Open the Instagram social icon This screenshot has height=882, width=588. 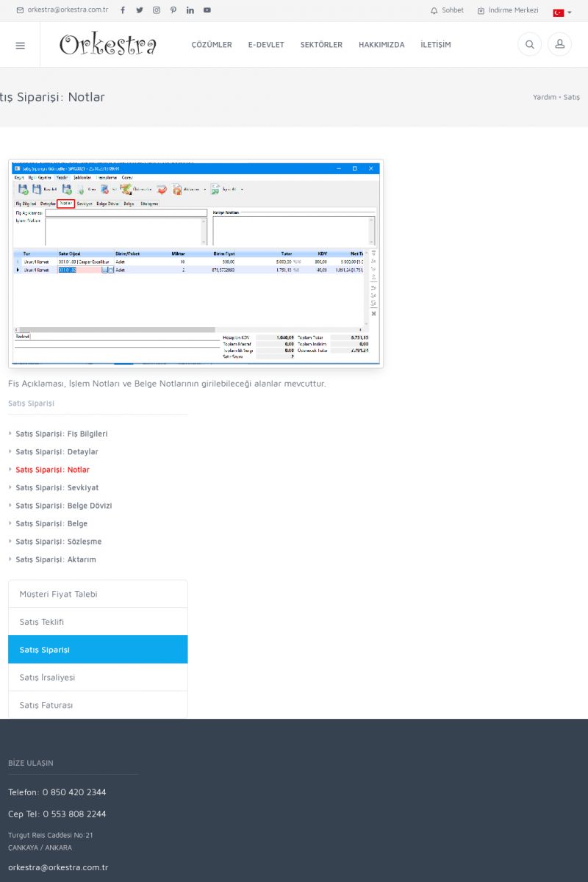(157, 10)
